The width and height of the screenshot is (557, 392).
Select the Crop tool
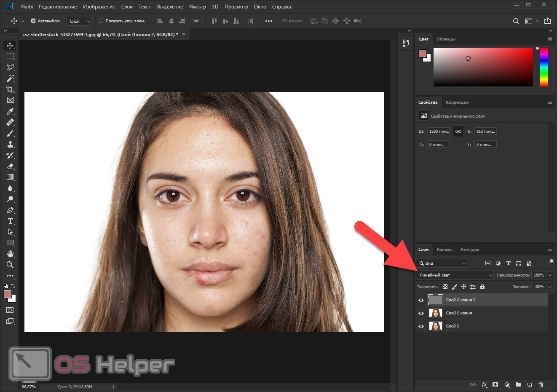pos(10,89)
